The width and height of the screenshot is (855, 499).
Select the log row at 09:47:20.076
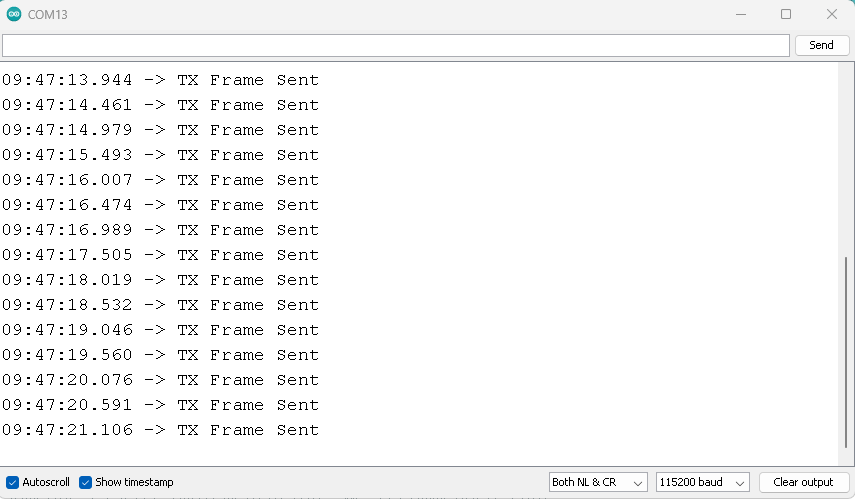click(160, 380)
